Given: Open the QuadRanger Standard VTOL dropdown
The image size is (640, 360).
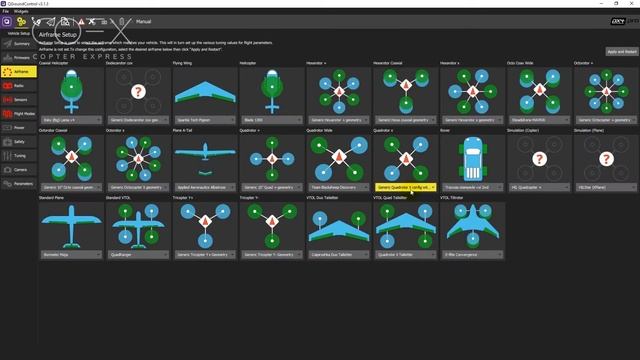Looking at the screenshot, I should pyautogui.click(x=138, y=255).
